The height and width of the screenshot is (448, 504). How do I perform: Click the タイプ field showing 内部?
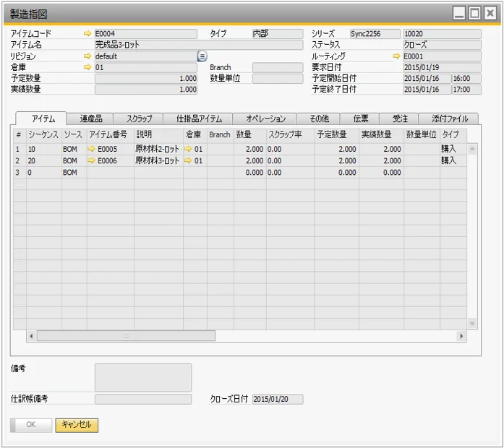(278, 34)
